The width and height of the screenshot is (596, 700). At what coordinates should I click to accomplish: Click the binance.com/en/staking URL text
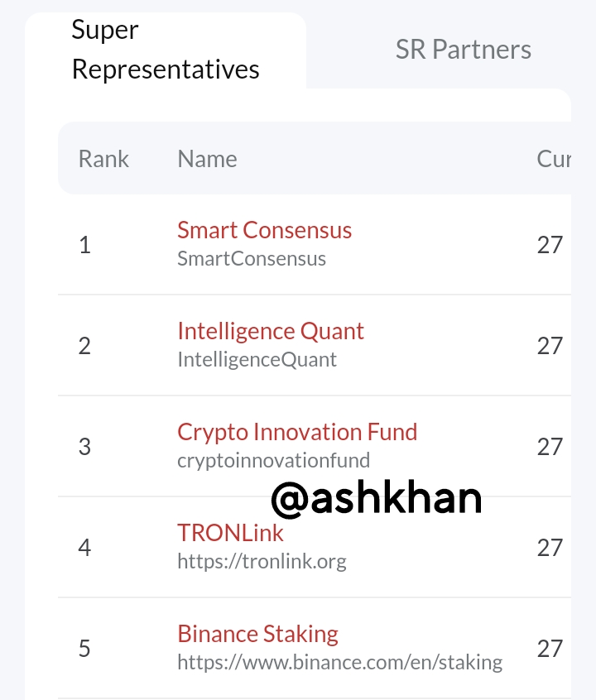pos(339,662)
